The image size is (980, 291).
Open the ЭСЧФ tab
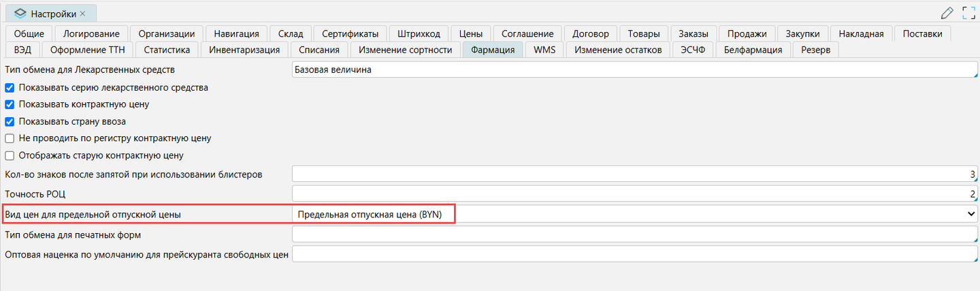(692, 49)
